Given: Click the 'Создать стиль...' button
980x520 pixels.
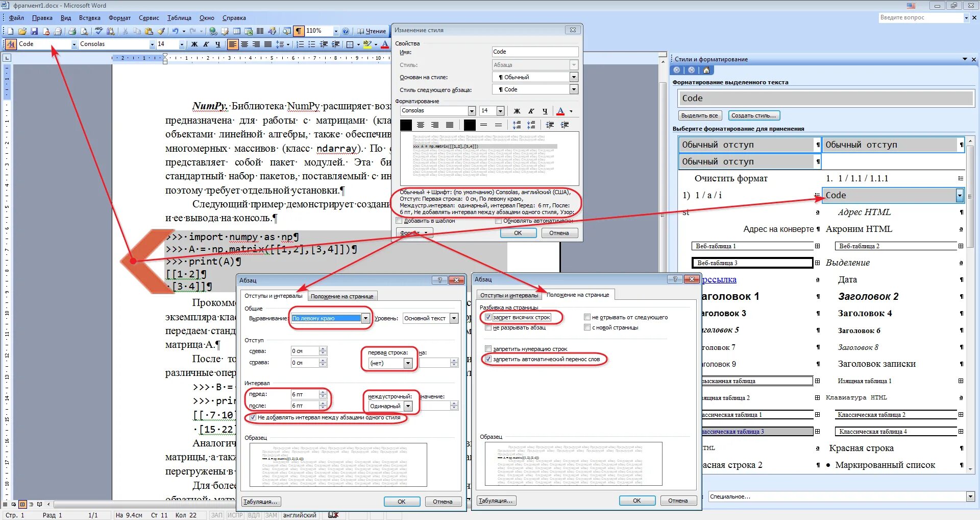Looking at the screenshot, I should click(754, 115).
